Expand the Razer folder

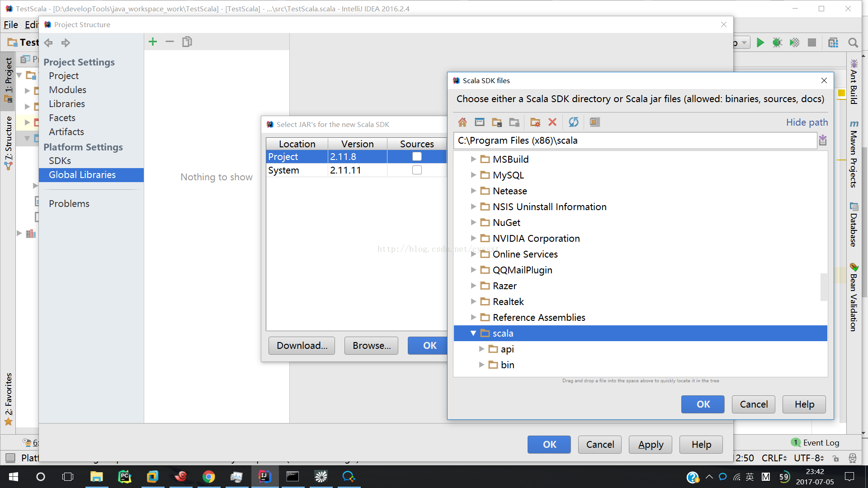tap(473, 286)
